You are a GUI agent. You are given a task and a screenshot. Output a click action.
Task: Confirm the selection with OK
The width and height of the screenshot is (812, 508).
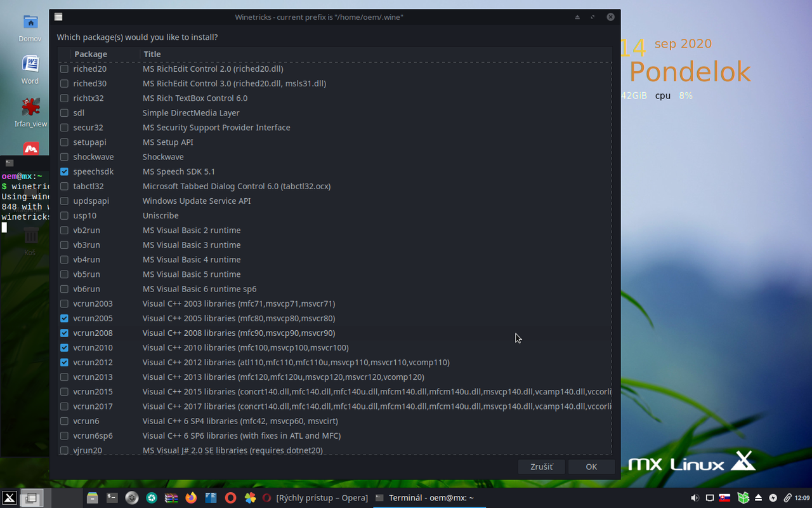click(591, 467)
